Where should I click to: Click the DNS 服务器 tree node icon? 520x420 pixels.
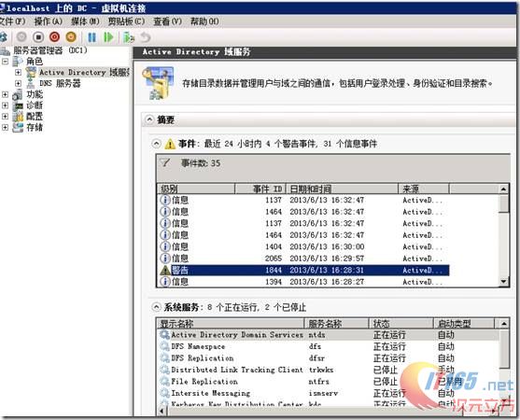click(x=31, y=83)
